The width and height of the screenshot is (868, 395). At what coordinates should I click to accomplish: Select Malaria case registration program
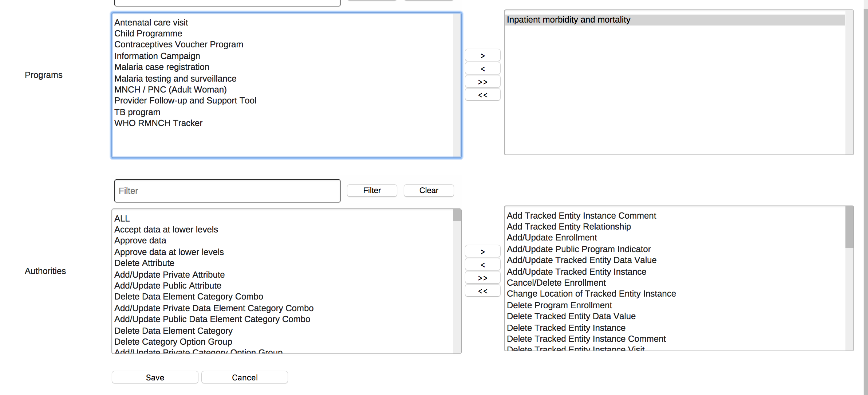tap(162, 67)
